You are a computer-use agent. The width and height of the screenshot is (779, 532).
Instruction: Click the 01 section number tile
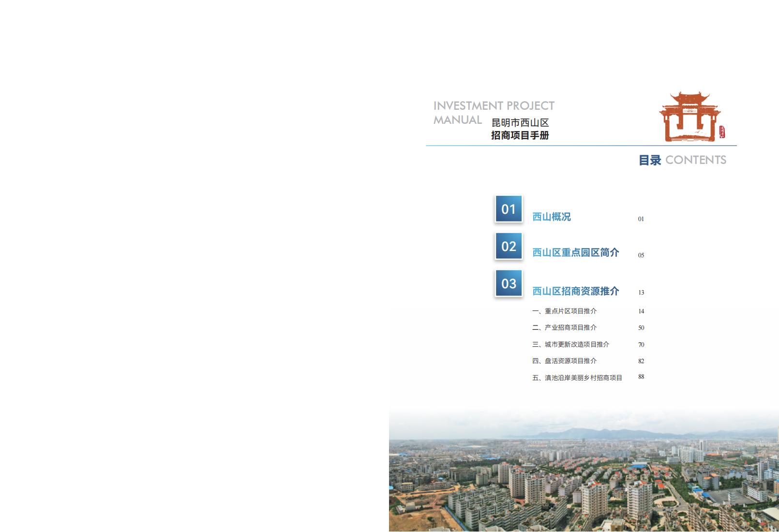click(x=509, y=209)
